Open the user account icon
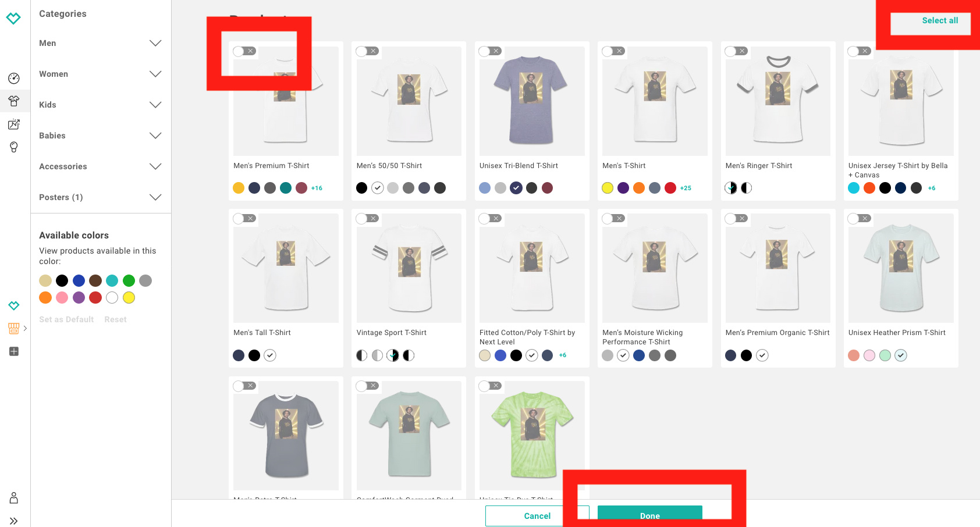The image size is (980, 527). (x=14, y=498)
